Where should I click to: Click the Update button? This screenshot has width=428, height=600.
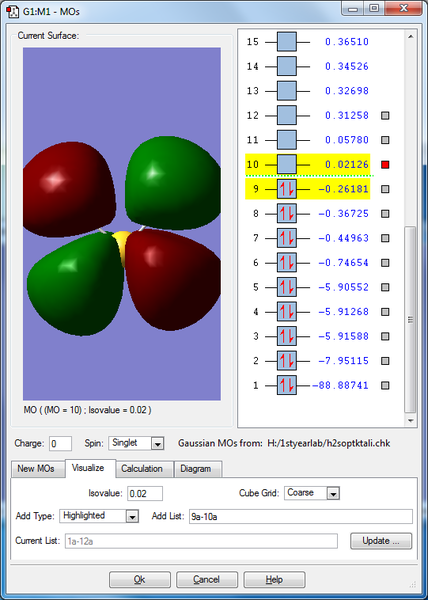point(381,541)
